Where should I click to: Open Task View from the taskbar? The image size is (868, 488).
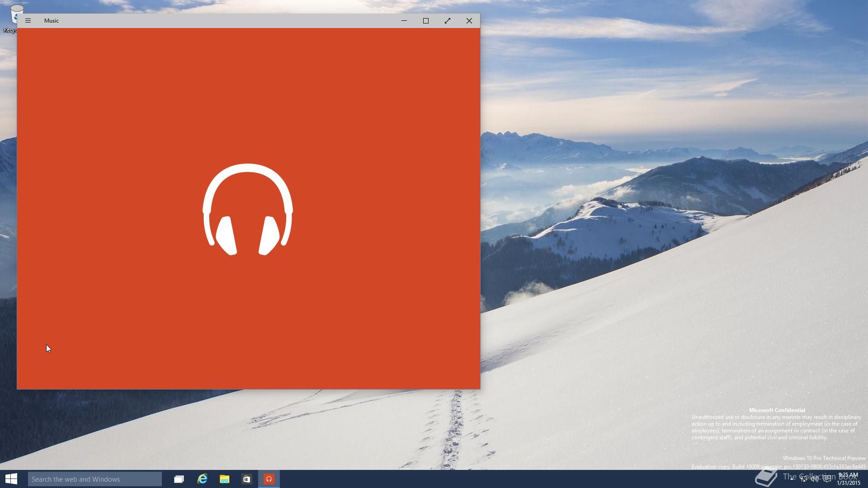pyautogui.click(x=179, y=479)
